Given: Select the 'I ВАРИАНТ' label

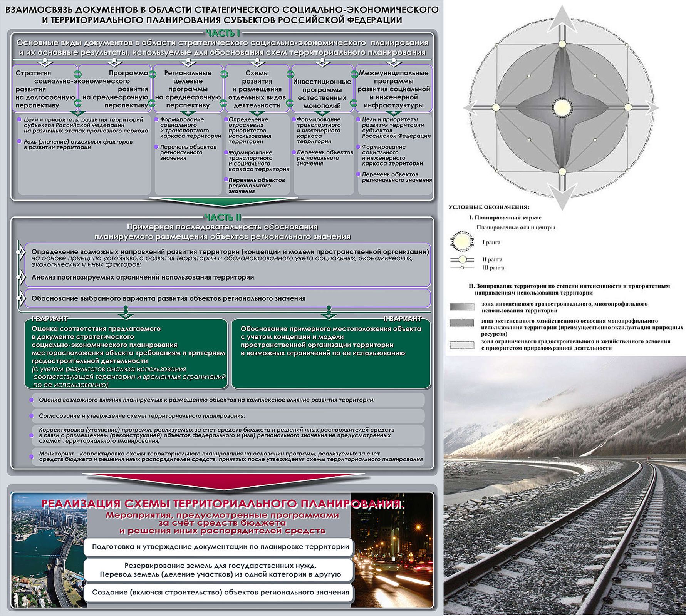Looking at the screenshot, I should (49, 319).
